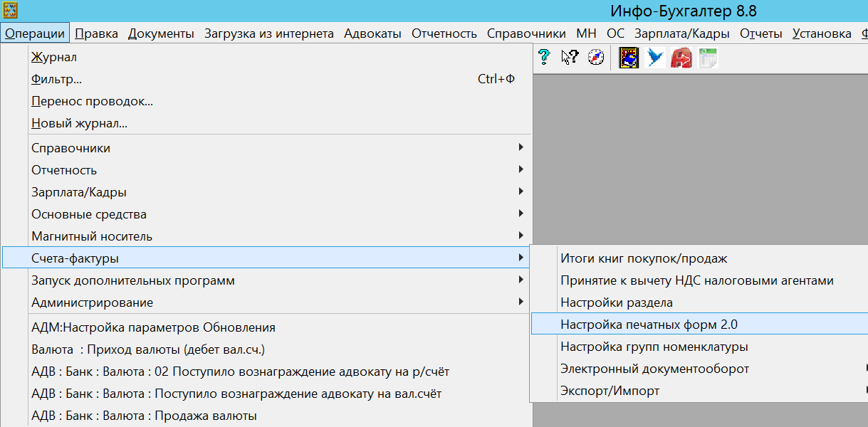Image resolution: width=868 pixels, height=427 pixels.
Task: Expand Администрирование submenu
Action: click(267, 302)
